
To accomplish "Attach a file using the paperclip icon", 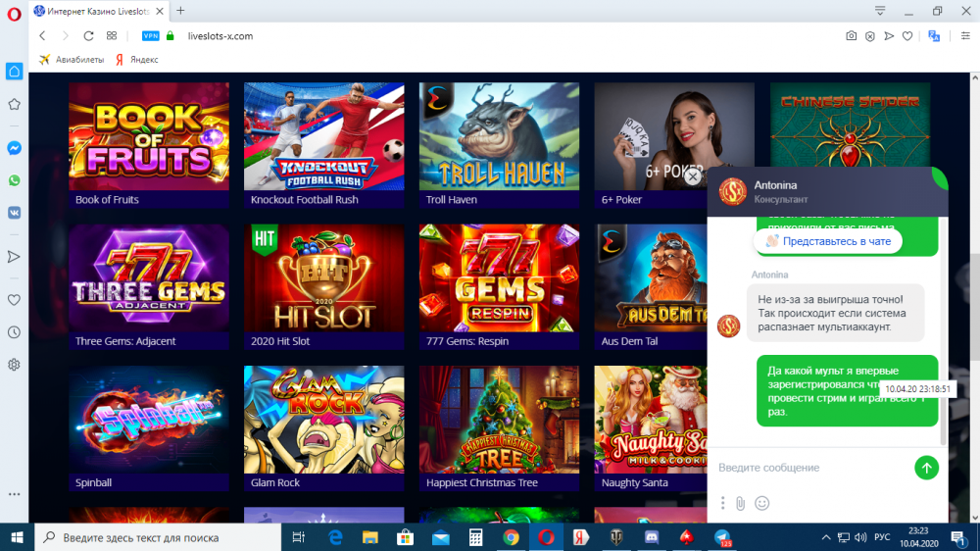I will pyautogui.click(x=741, y=503).
